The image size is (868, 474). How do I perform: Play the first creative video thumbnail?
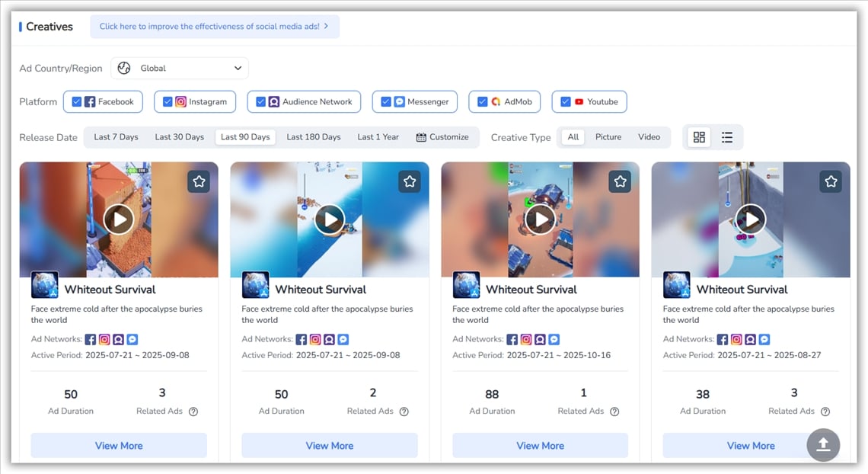pyautogui.click(x=119, y=219)
